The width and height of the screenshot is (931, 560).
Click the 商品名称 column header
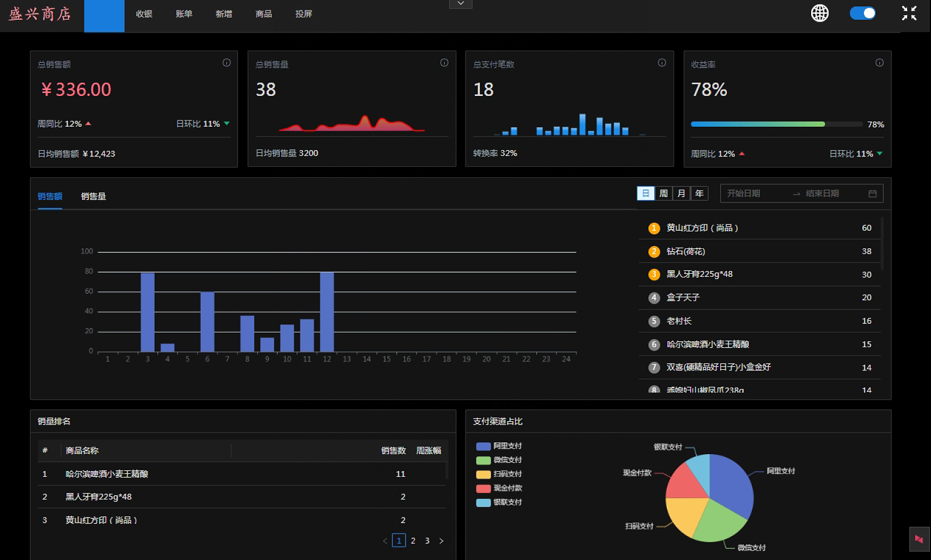point(82,451)
